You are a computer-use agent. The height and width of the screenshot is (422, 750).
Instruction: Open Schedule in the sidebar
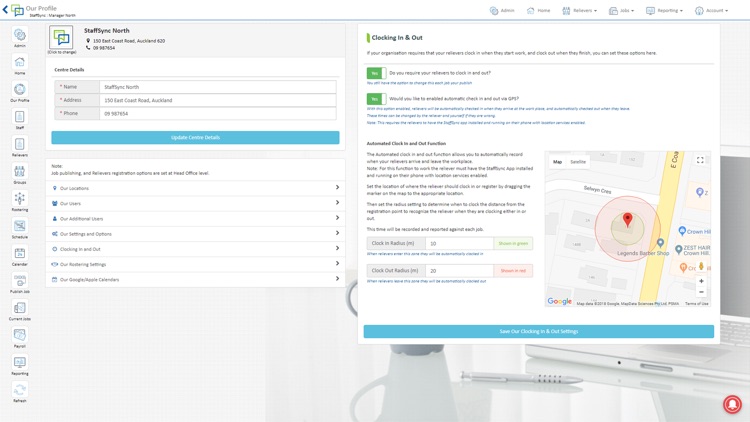[20, 226]
